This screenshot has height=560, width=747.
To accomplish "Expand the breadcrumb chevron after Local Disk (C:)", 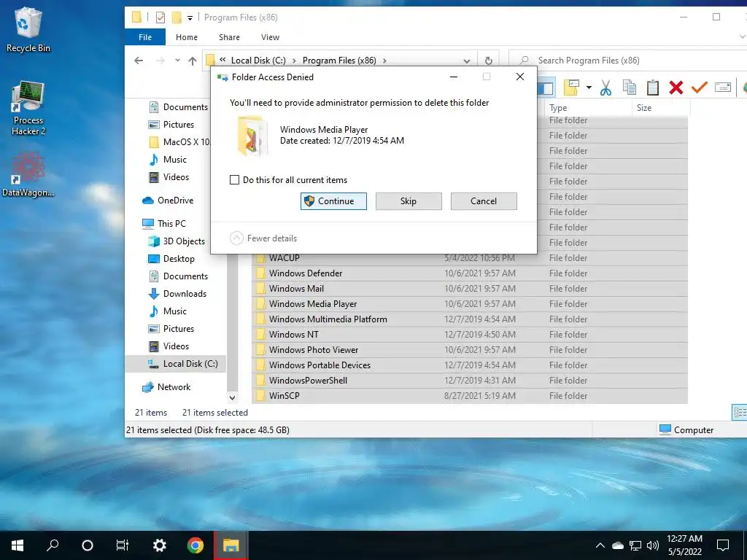I will pos(294,61).
